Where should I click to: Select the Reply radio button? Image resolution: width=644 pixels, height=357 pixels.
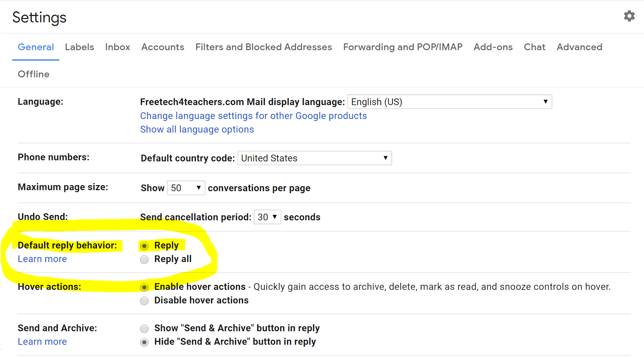[x=144, y=246]
